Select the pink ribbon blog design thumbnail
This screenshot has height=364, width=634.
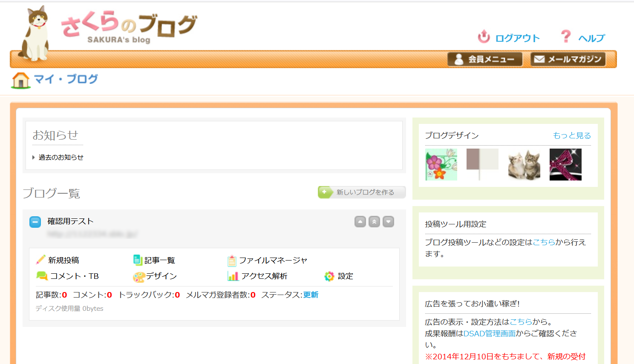(565, 164)
